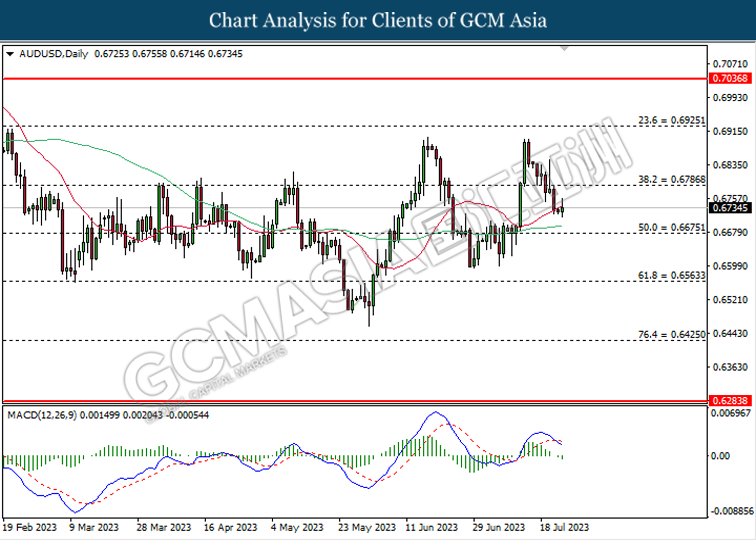Click the 0.70710 price axis value

pyautogui.click(x=730, y=64)
